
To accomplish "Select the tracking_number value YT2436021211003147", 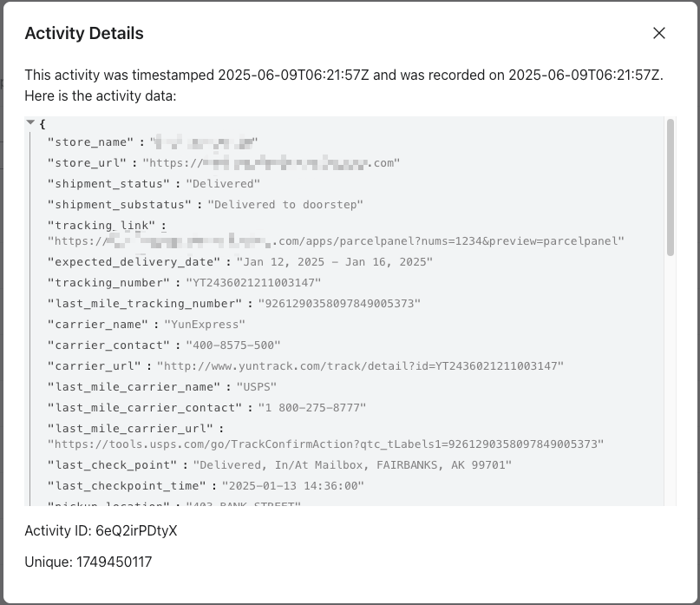I will 253,283.
